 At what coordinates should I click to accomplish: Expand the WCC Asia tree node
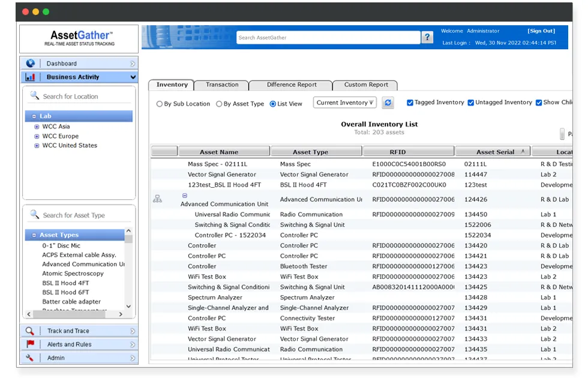[x=37, y=127]
